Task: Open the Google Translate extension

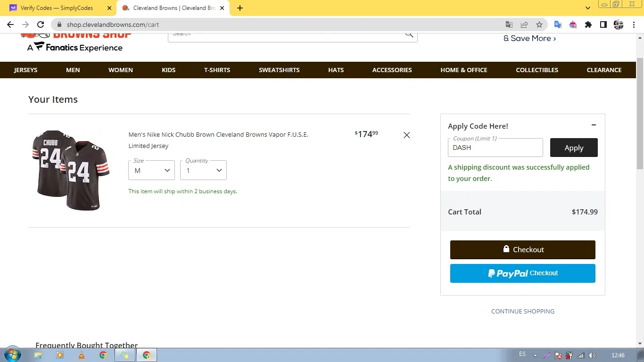Action: pos(558,25)
